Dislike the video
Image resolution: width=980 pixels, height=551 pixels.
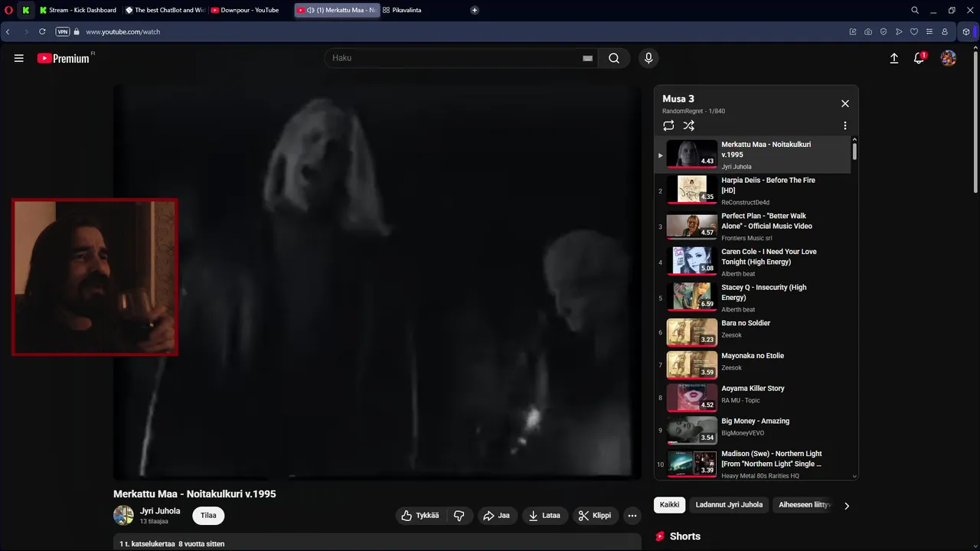[459, 516]
